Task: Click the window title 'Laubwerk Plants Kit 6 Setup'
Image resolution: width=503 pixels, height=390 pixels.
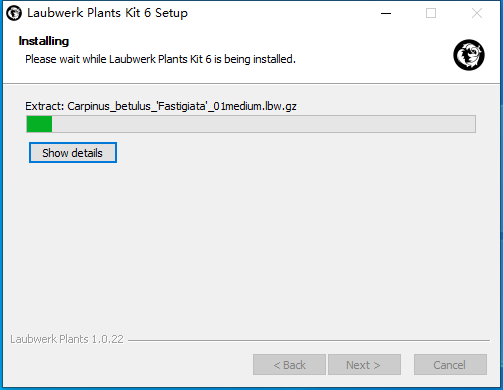Action: point(107,13)
